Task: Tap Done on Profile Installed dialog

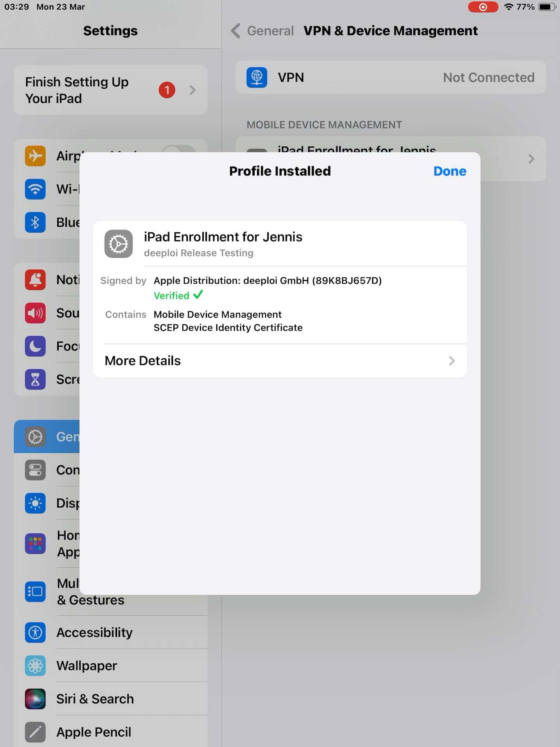Action: [x=450, y=171]
